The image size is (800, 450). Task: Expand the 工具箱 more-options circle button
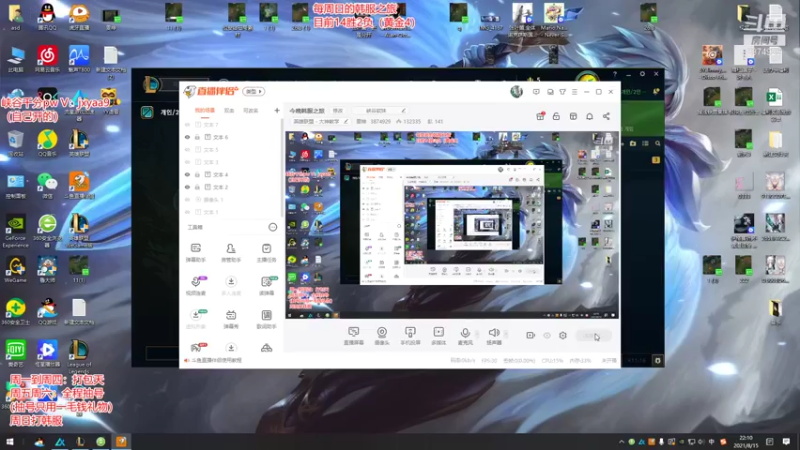point(272,227)
